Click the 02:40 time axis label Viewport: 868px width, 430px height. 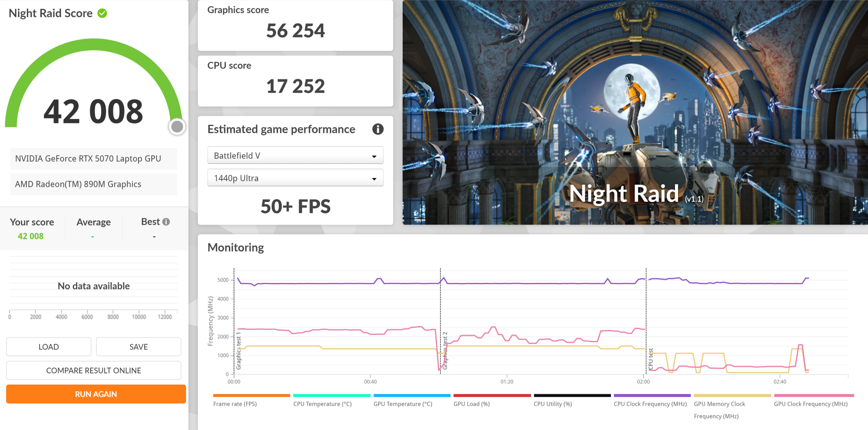(x=780, y=382)
